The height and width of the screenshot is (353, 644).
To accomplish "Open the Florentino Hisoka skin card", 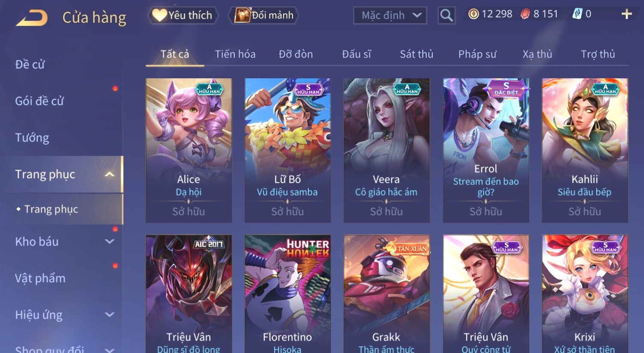I will pos(287,294).
